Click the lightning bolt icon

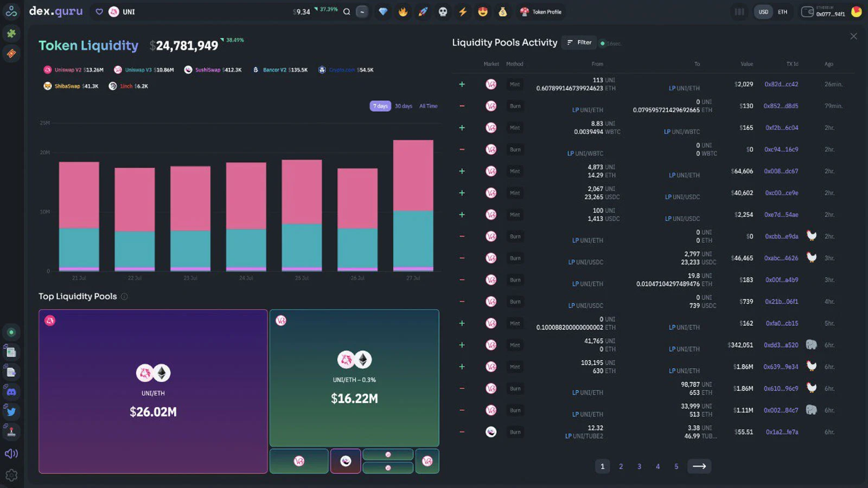tap(463, 11)
